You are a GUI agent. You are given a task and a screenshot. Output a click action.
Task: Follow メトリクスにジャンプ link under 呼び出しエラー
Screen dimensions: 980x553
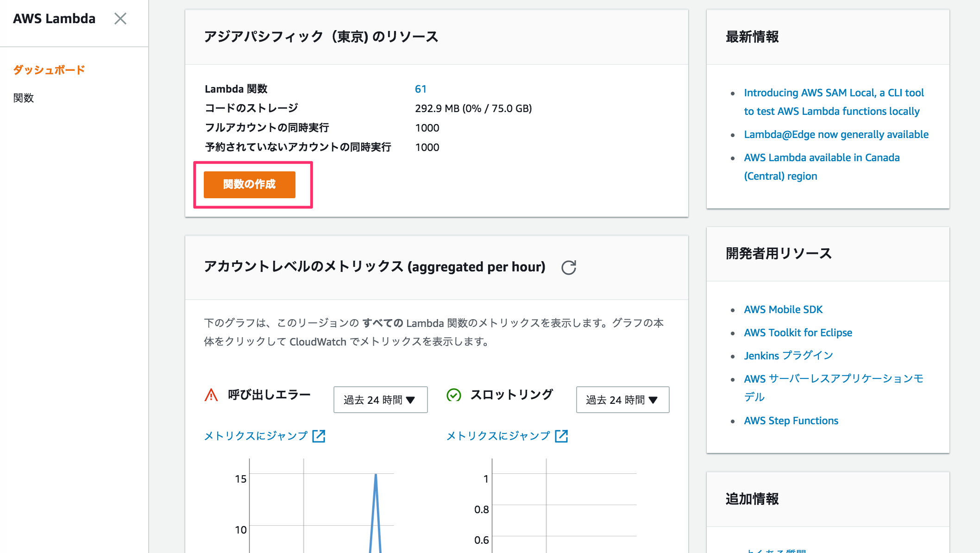tap(256, 436)
